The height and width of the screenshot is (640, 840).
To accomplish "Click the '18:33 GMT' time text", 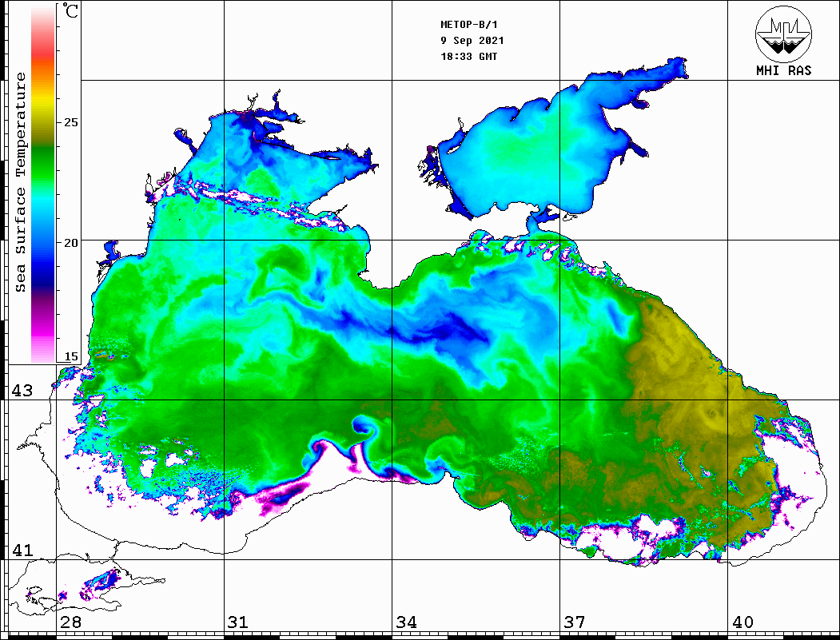I will click(x=468, y=57).
